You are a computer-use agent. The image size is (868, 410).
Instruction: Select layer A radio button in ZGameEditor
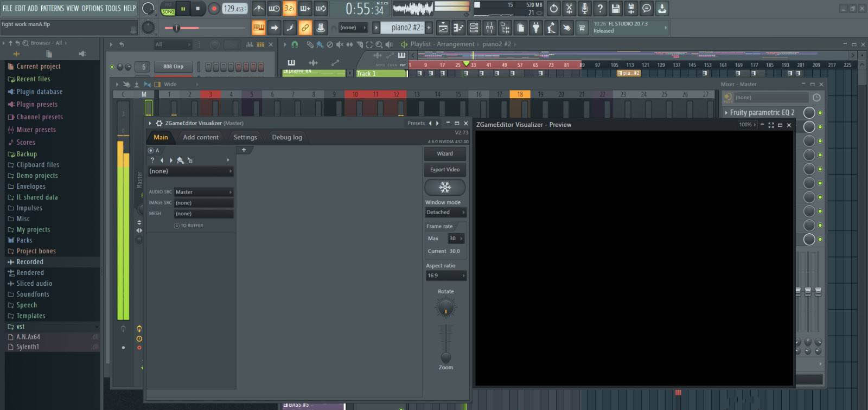[x=151, y=151]
